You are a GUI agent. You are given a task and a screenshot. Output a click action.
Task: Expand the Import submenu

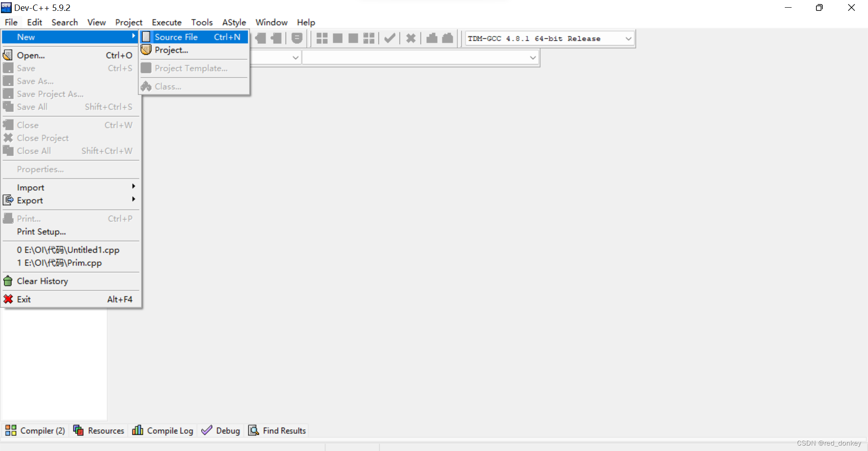point(71,187)
